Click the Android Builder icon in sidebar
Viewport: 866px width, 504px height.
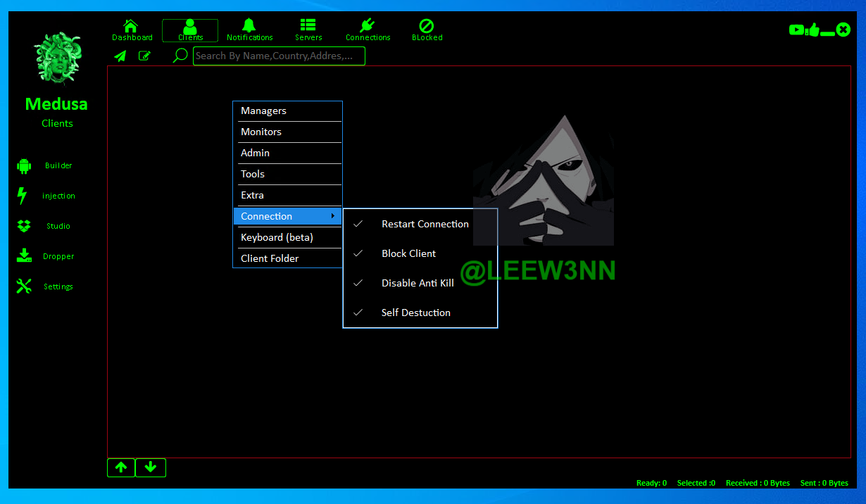coord(24,166)
